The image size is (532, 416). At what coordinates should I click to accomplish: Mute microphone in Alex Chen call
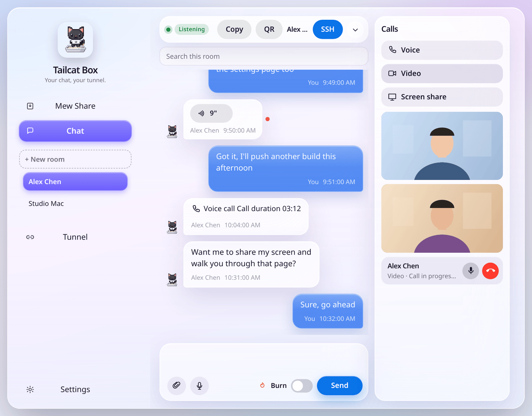pos(471,271)
